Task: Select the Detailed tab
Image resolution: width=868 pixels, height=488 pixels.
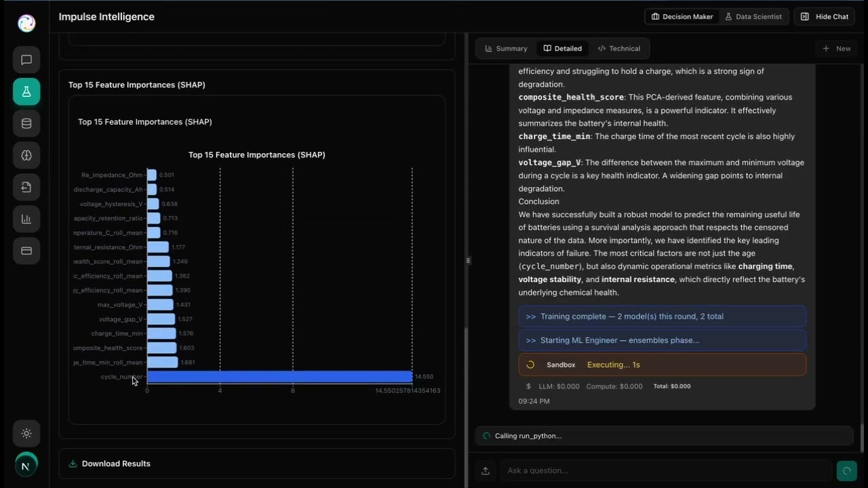Action: [x=563, y=49]
